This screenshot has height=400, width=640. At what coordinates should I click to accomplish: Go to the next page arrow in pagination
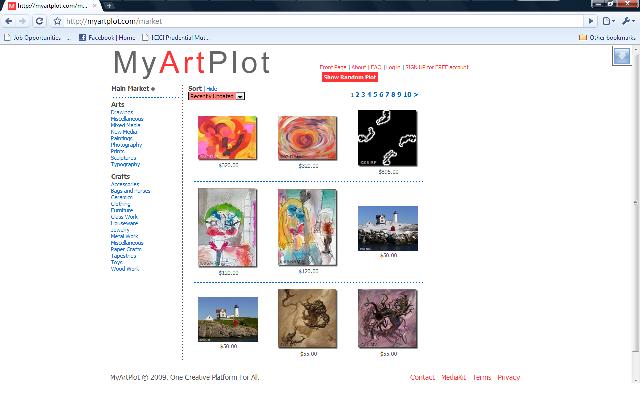pos(416,95)
